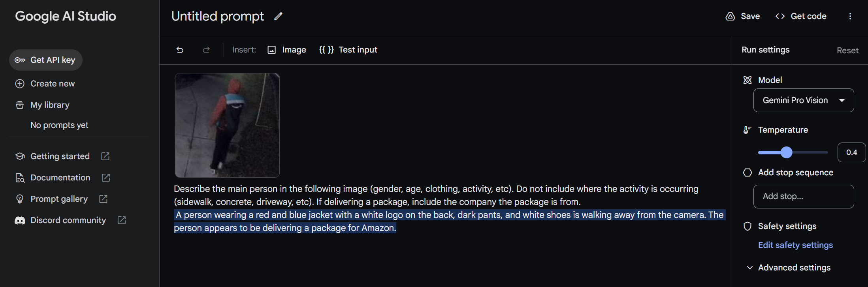Image resolution: width=868 pixels, height=287 pixels.
Task: Click the undo arrow icon
Action: pos(180,50)
